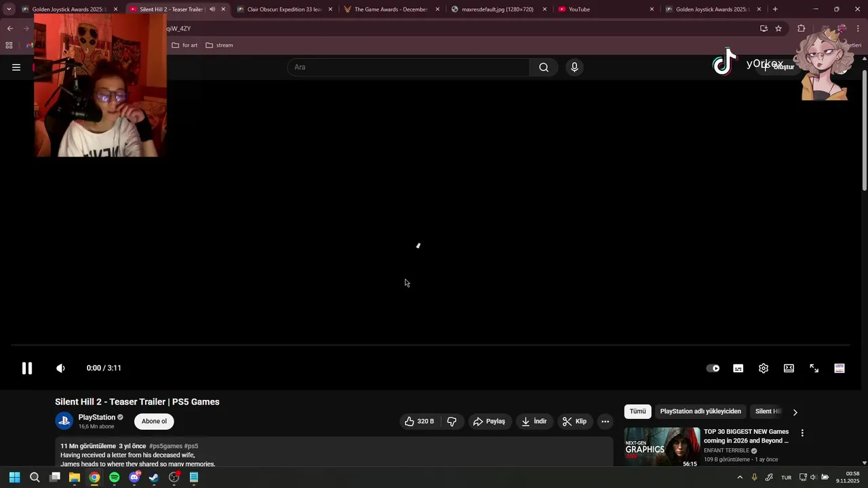Go back in browser history

click(x=9, y=28)
